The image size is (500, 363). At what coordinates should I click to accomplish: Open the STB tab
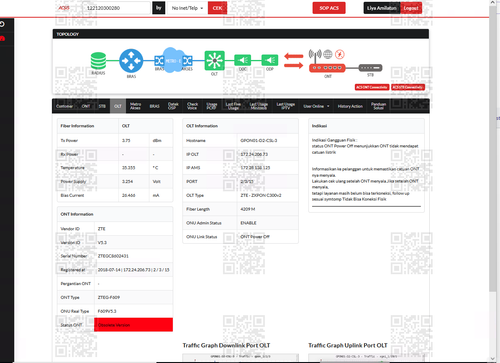tap(102, 106)
